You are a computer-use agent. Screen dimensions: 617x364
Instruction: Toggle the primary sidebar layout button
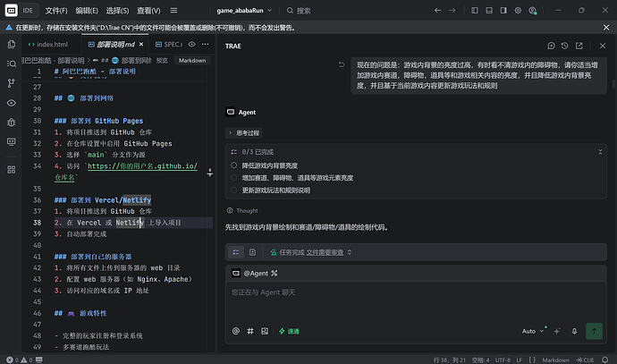pos(475,11)
